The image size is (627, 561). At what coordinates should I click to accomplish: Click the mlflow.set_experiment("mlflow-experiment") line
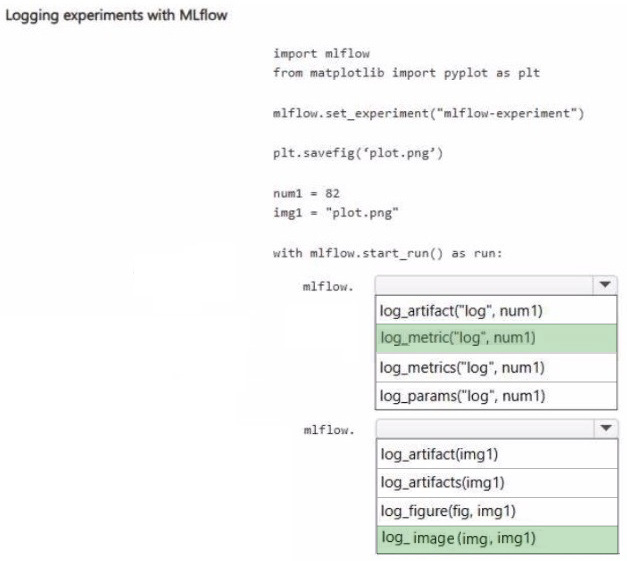[428, 113]
